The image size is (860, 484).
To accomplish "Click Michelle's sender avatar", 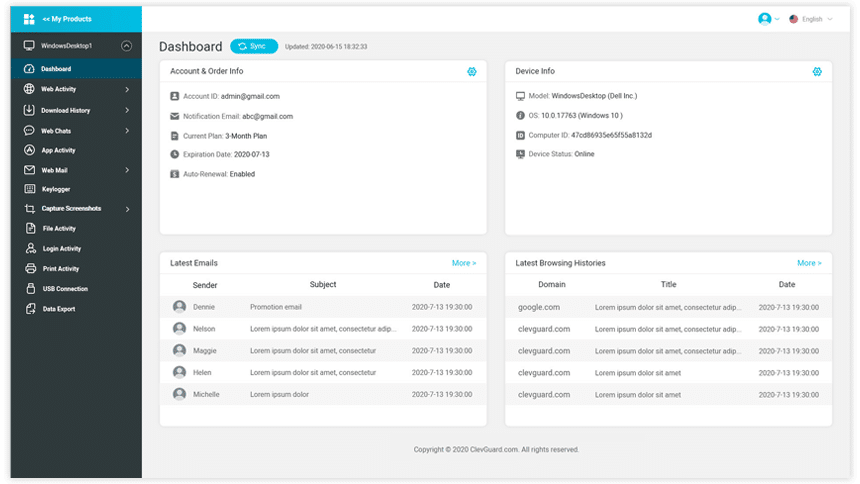I will pos(179,394).
